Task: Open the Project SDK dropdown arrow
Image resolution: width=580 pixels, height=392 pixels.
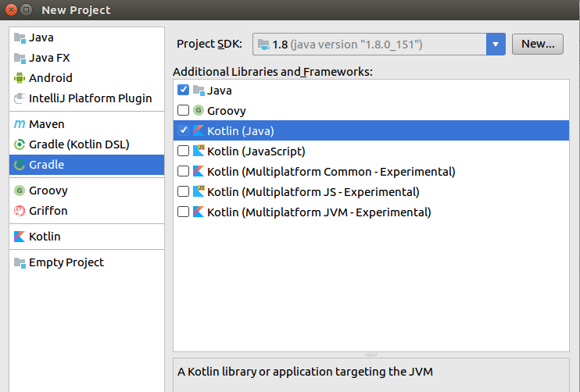Action: (496, 45)
